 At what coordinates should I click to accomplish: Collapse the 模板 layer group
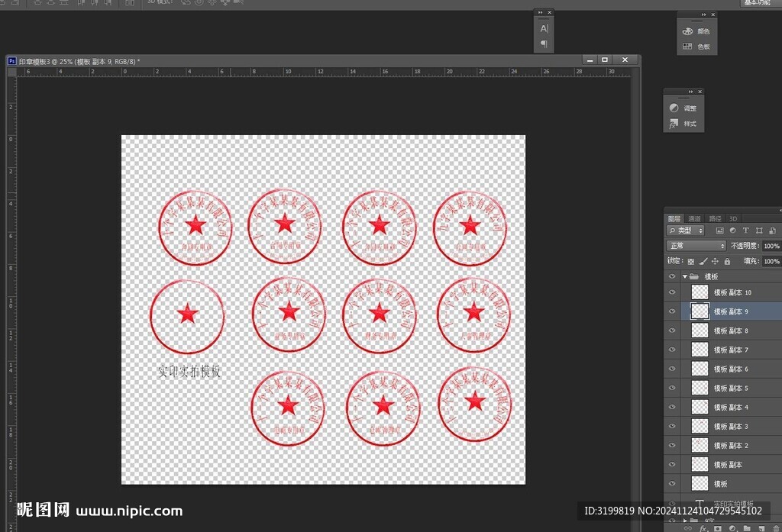coord(685,276)
